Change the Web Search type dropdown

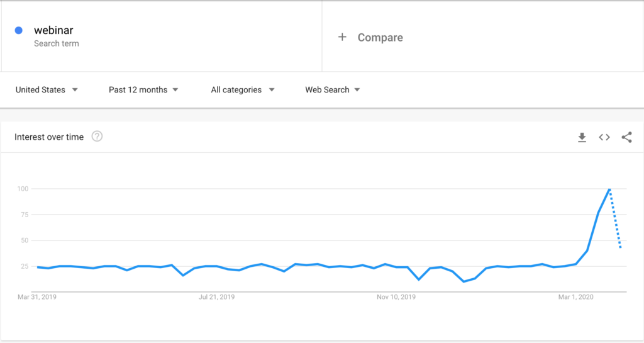(x=332, y=89)
